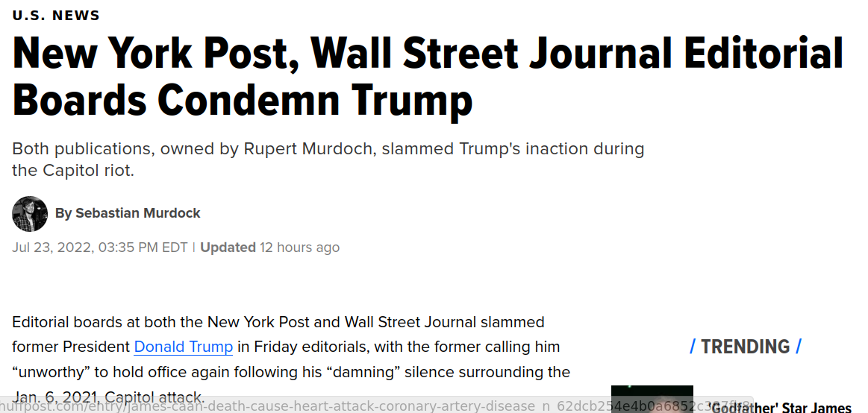The width and height of the screenshot is (868, 413).
Task: Click the blue slash after TRENDING
Action: pyautogui.click(x=799, y=347)
